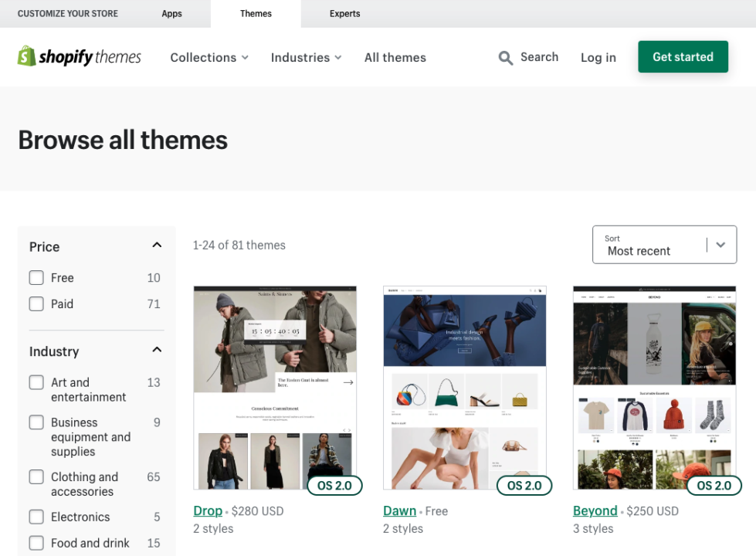Click the Beyond theme preview thumbnail
The height and width of the screenshot is (556, 756).
point(653,386)
